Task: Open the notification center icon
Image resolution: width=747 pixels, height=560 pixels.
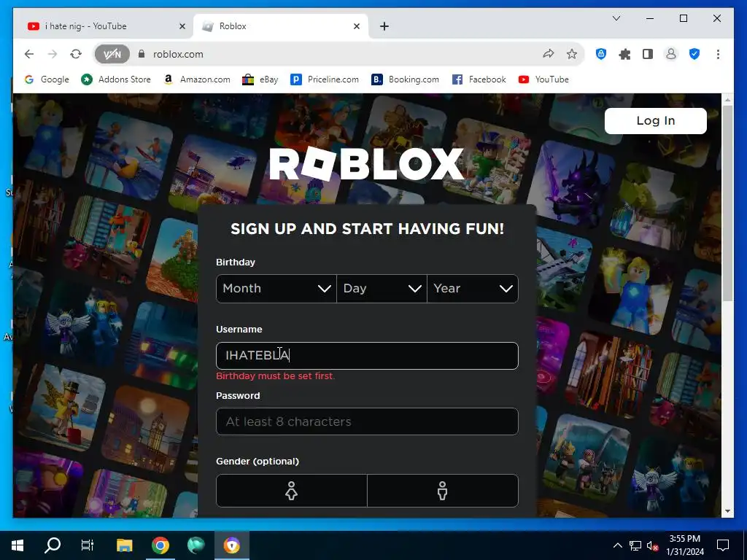Action: click(723, 545)
